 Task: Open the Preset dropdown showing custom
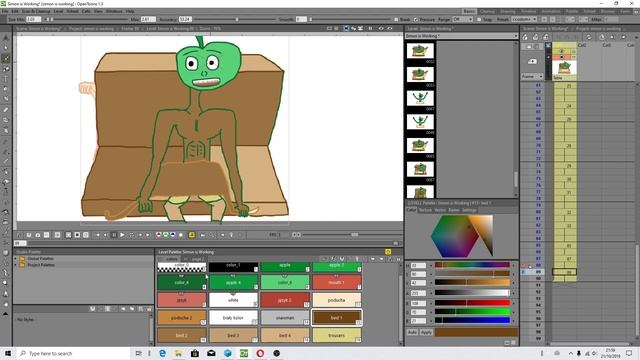(x=524, y=20)
